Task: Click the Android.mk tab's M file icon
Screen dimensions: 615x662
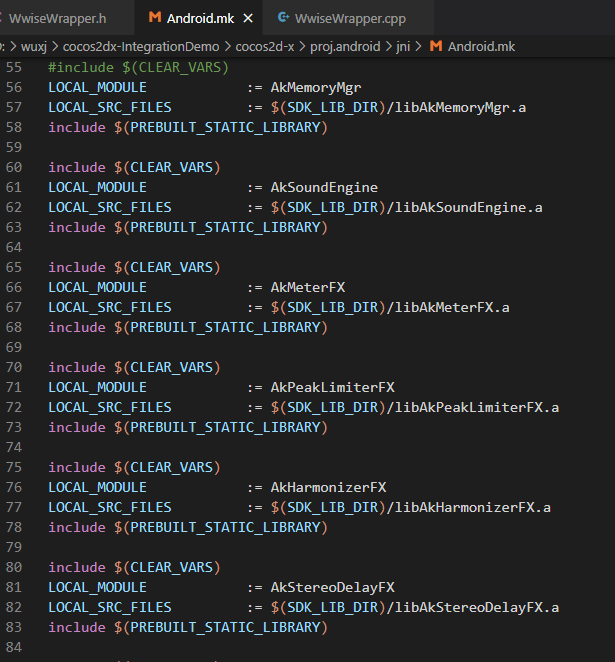Action: [154, 19]
